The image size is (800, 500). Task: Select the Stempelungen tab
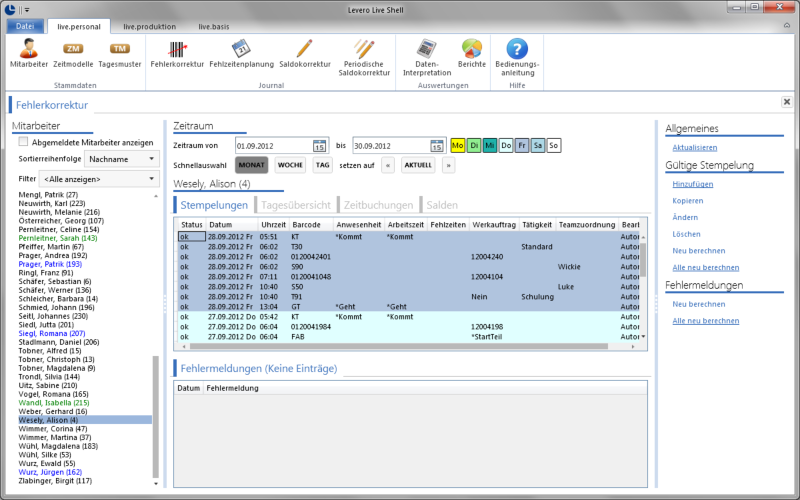click(214, 205)
